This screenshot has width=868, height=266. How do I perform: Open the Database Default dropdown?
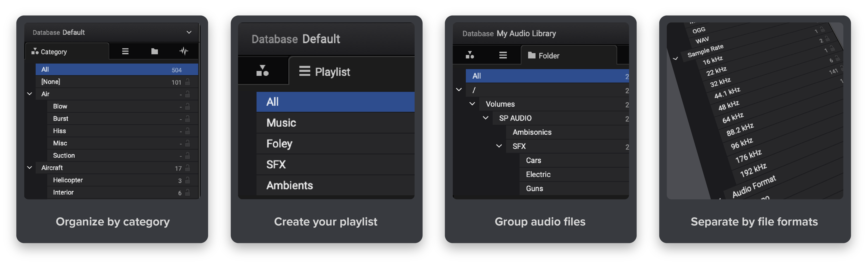pyautogui.click(x=189, y=32)
